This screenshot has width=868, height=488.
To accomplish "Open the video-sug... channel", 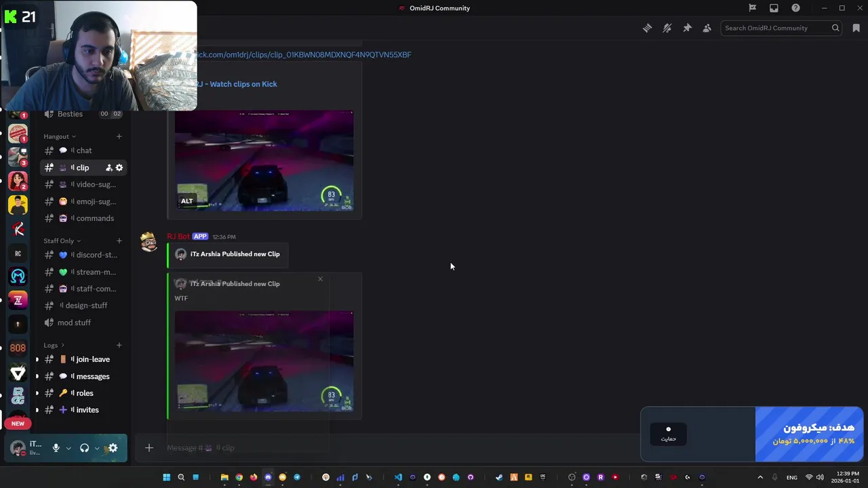I will [x=83, y=184].
